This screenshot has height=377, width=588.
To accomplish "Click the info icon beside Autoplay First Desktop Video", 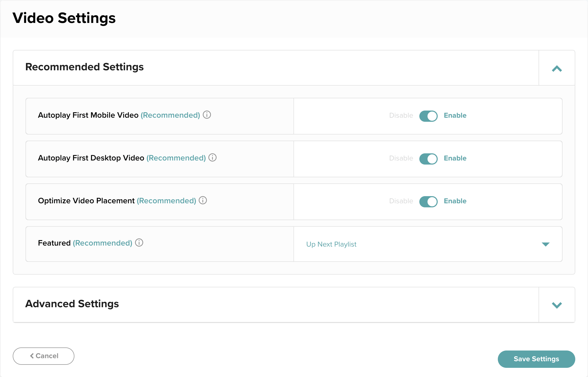I will (213, 158).
